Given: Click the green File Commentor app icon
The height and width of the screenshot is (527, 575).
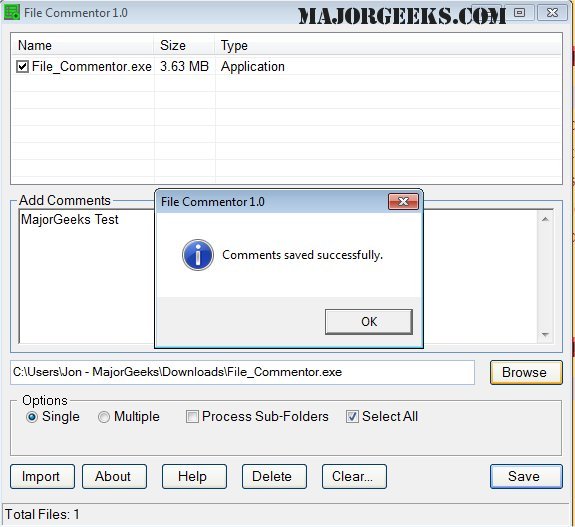Looking at the screenshot, I should 11,12.
